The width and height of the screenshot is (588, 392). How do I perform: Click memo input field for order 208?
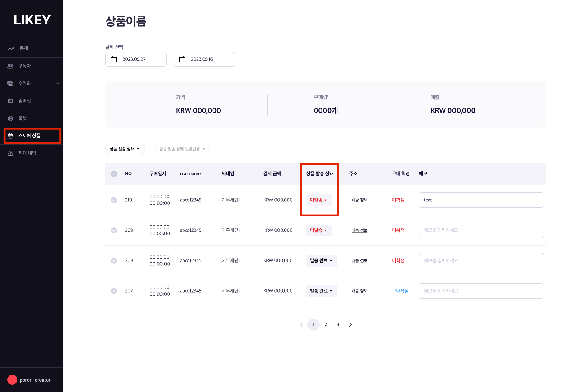click(481, 261)
